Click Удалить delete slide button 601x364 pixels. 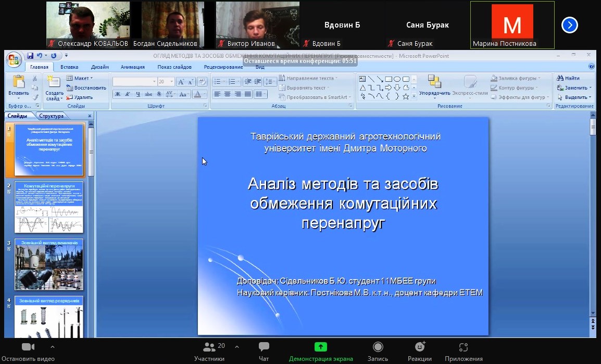point(80,97)
